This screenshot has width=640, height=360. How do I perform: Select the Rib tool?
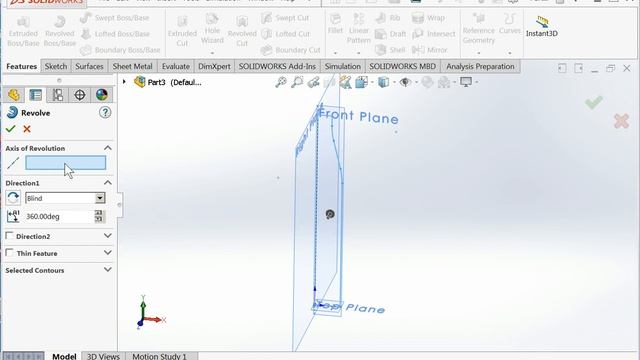[387, 18]
